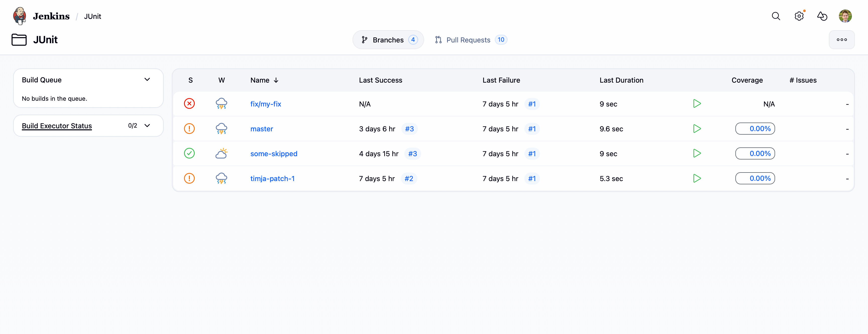
Task: Expand the Build Executor Status chevron
Action: tap(147, 126)
